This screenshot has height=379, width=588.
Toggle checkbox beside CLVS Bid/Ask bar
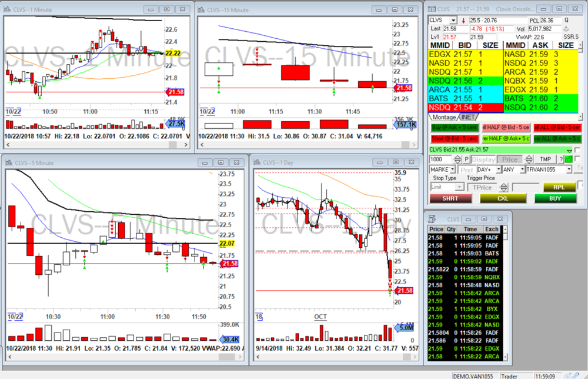pos(577,150)
